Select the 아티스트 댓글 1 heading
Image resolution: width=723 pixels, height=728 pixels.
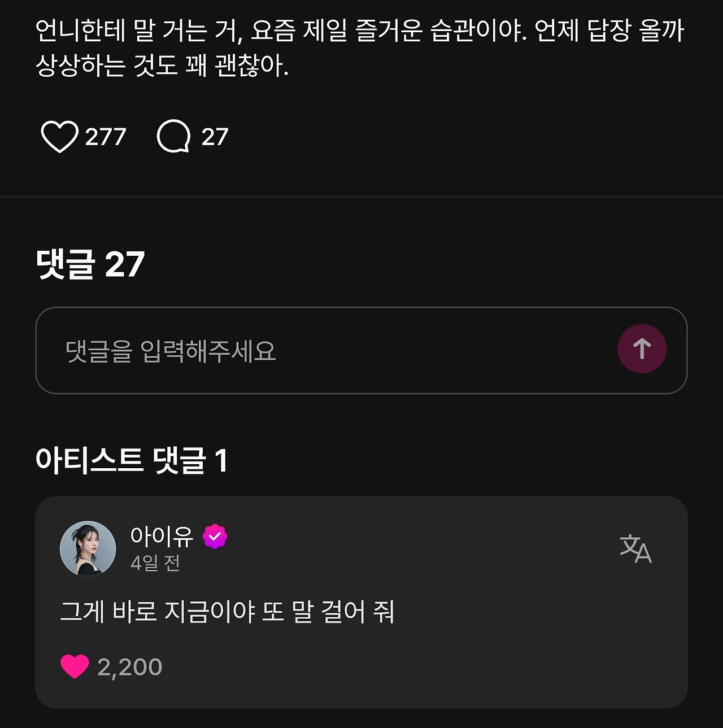pos(132,460)
